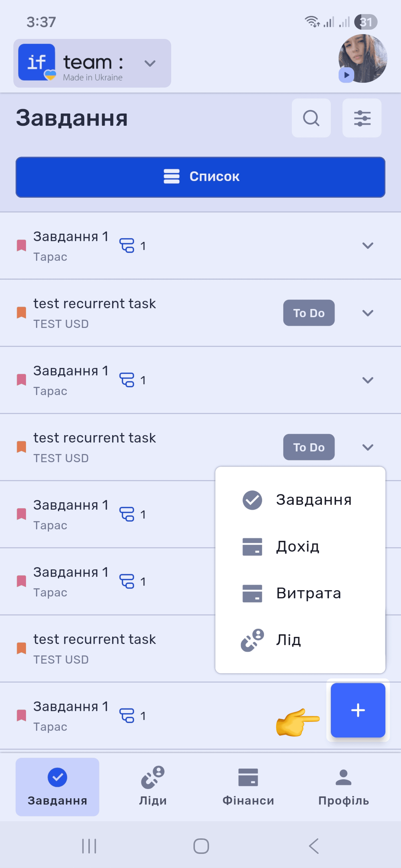Choose Дохід in the create popup menu
This screenshot has height=868, width=401.
[300, 546]
